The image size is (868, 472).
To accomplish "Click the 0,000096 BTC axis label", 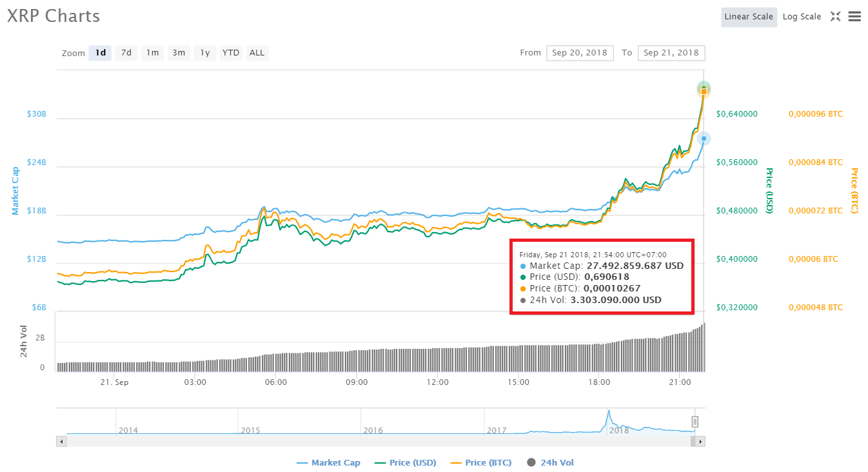I will point(816,114).
